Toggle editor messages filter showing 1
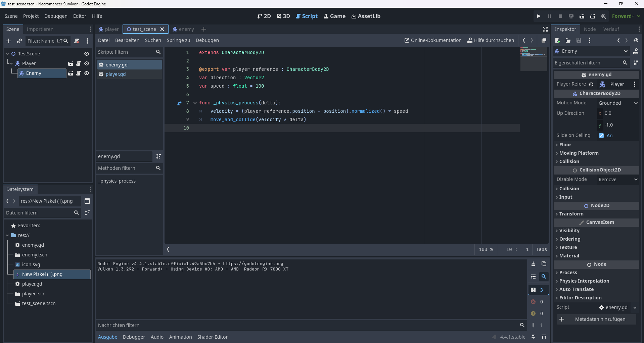Image resolution: width=644 pixels, height=343 pixels. [x=538, y=325]
